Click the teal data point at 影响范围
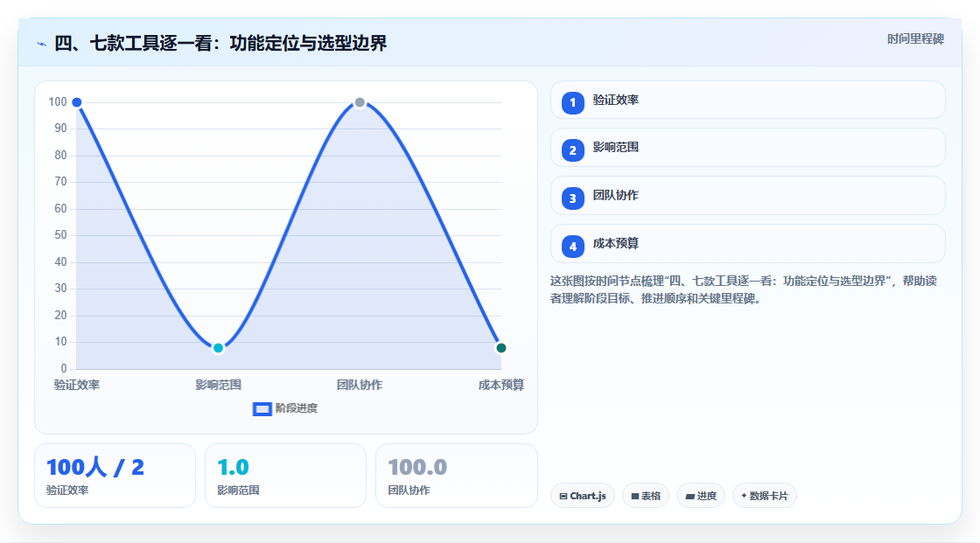980x543 pixels. [x=218, y=348]
